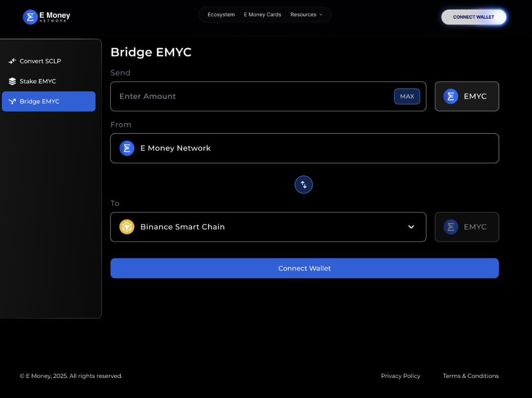
Task: Click the E Money Network icon in From field
Action: pyautogui.click(x=127, y=148)
